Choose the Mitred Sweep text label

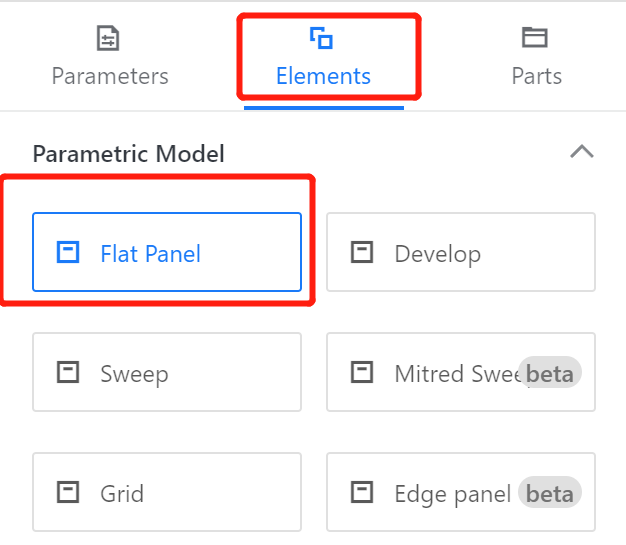click(x=456, y=374)
